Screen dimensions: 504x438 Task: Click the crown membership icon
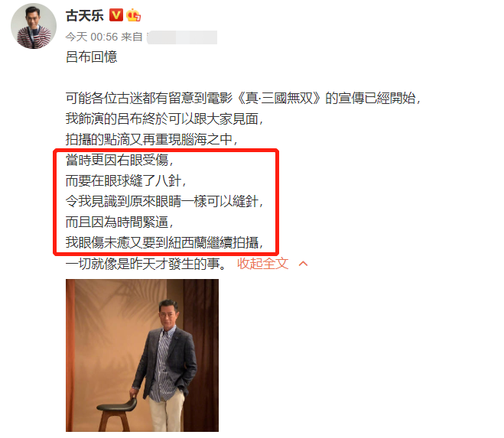pyautogui.click(x=133, y=15)
